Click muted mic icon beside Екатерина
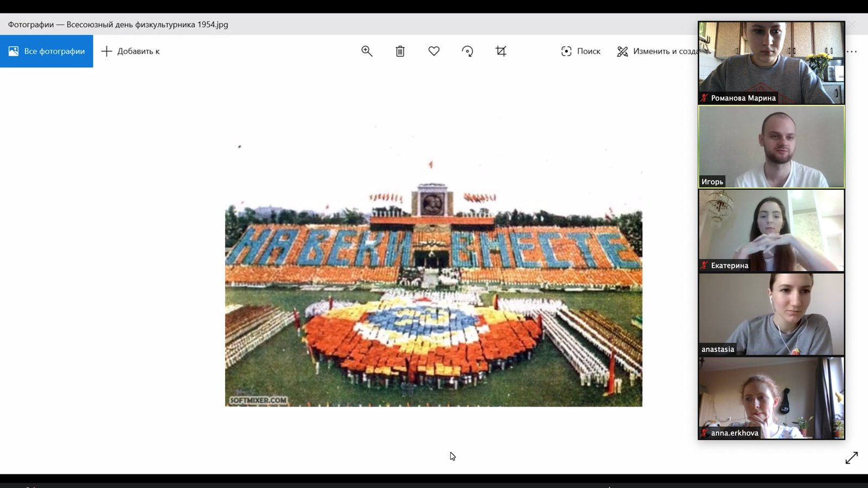 coord(704,265)
